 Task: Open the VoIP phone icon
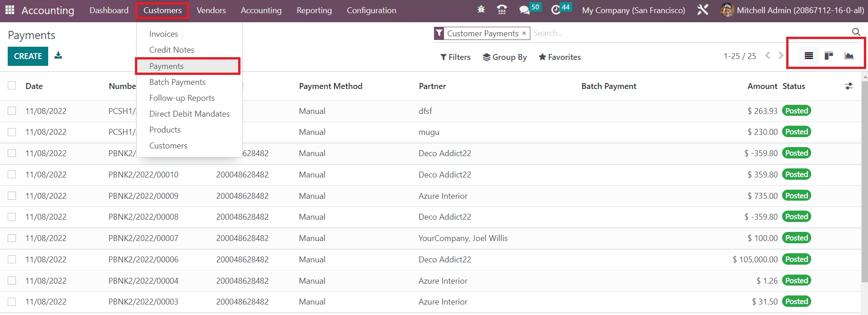pos(502,10)
